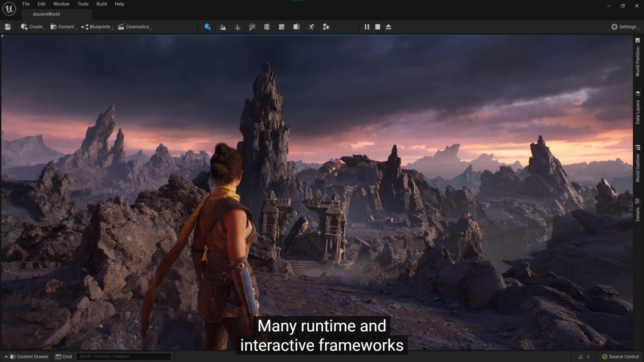Activate the Select mode icon
Image resolution: width=644 pixels, height=362 pixels.
pos(208,27)
